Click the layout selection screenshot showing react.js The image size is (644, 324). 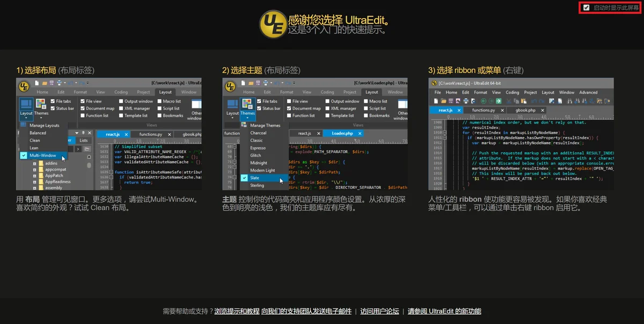point(109,134)
